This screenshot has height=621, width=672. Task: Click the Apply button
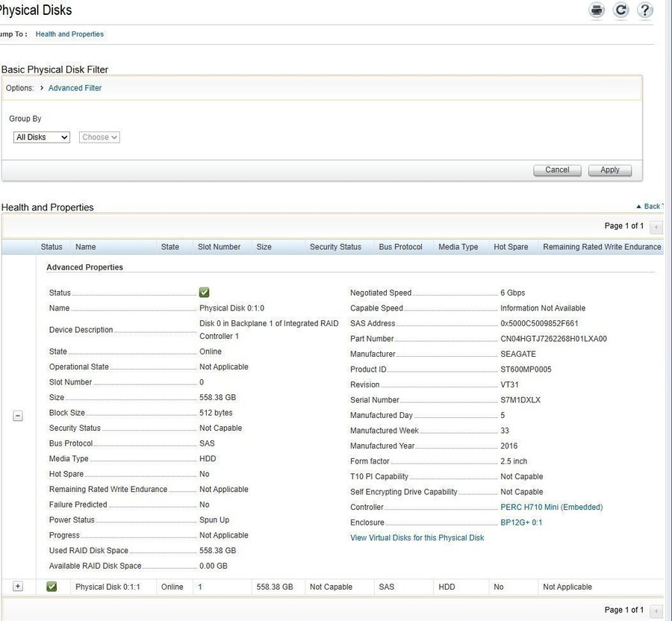pos(609,170)
